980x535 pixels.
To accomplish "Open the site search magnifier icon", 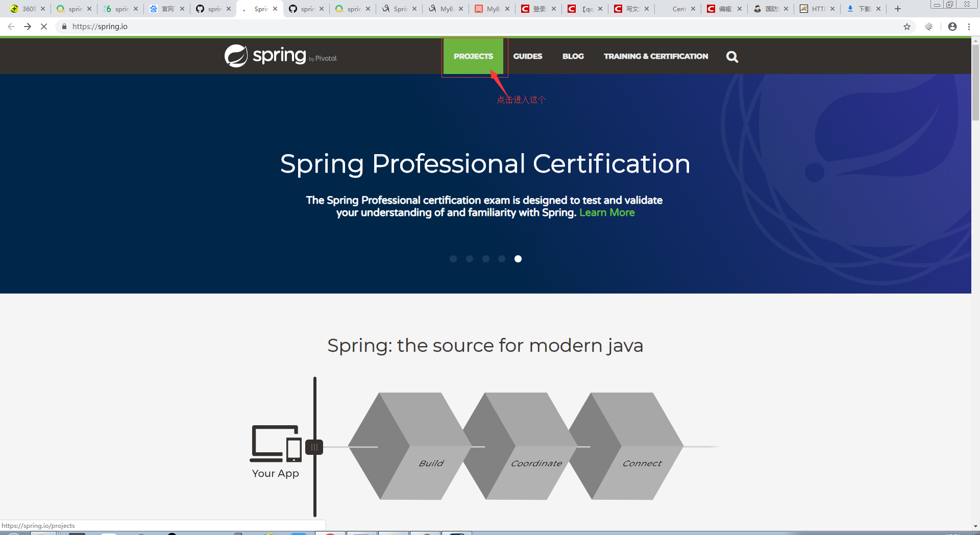I will [732, 57].
